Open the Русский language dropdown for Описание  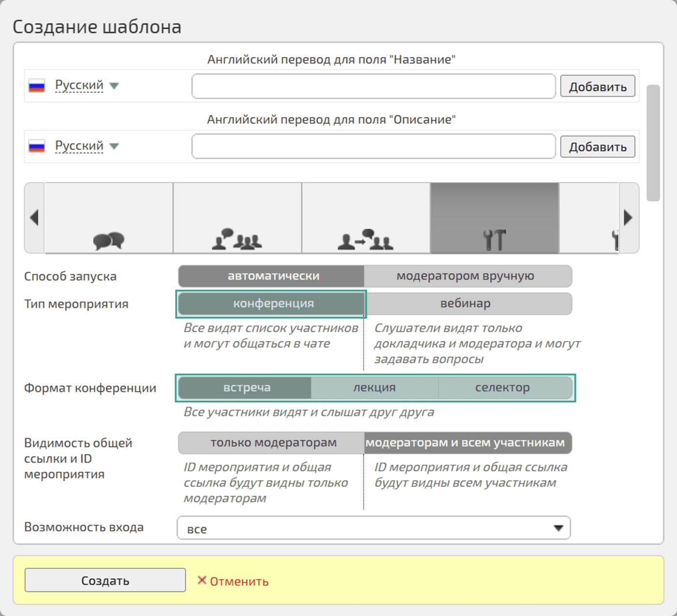coord(87,146)
